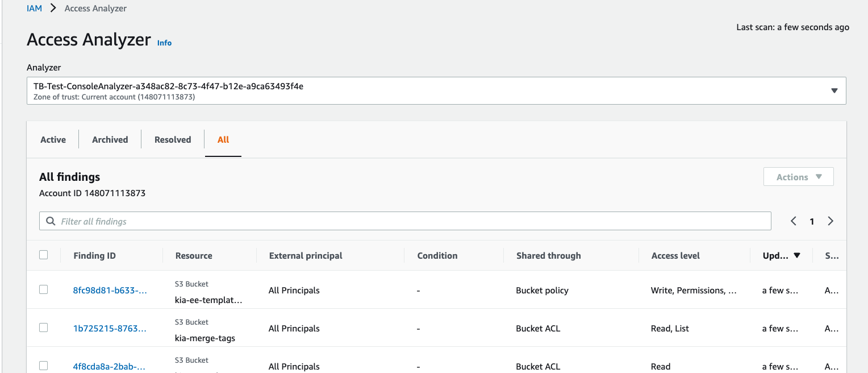Open the IAM breadcrumb link
868x373 pixels.
(x=34, y=8)
